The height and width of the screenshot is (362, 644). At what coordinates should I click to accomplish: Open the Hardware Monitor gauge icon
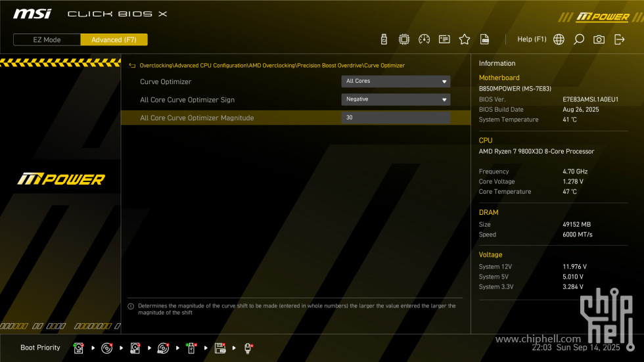click(425, 39)
